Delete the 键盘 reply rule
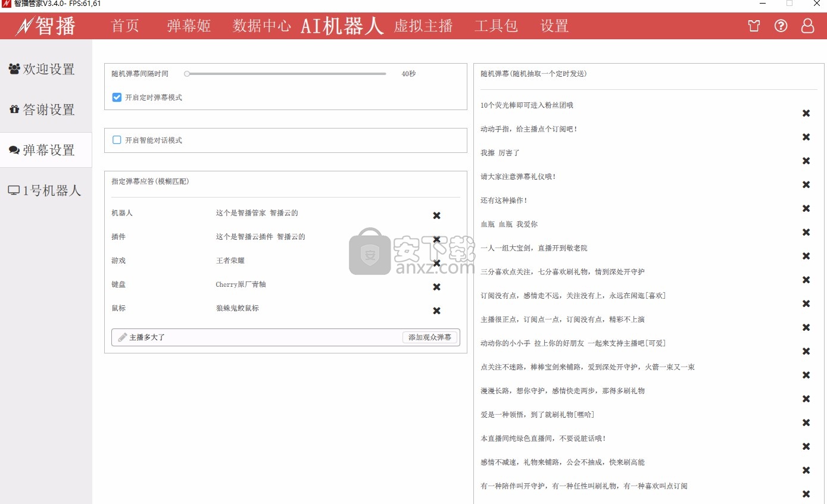 click(x=436, y=287)
